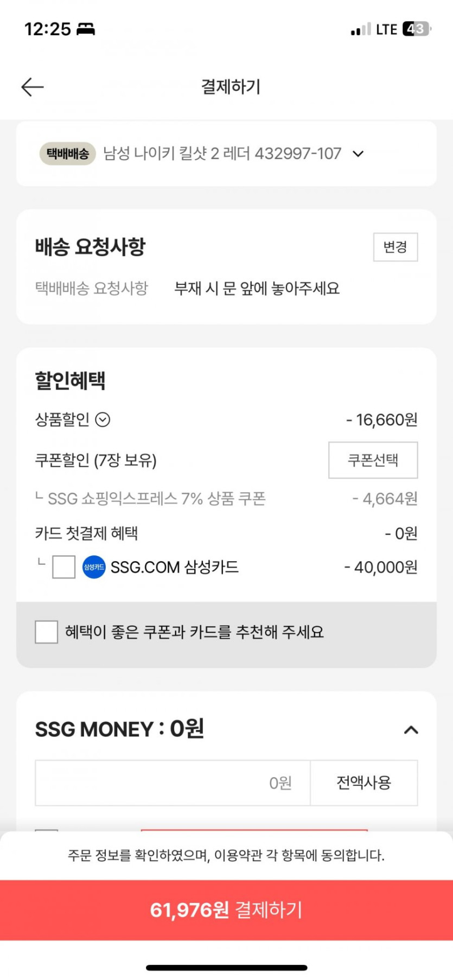Tap the 남성 나이키 킬샷 2 레더 product name

coord(222,154)
